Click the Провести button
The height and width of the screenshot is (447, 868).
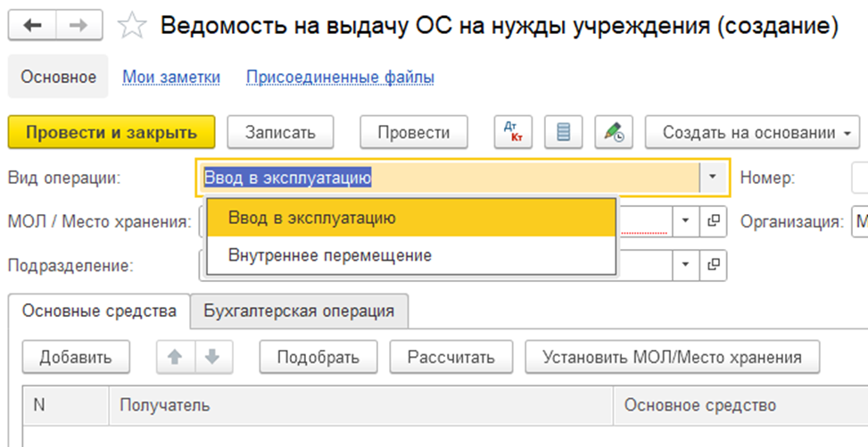(414, 132)
